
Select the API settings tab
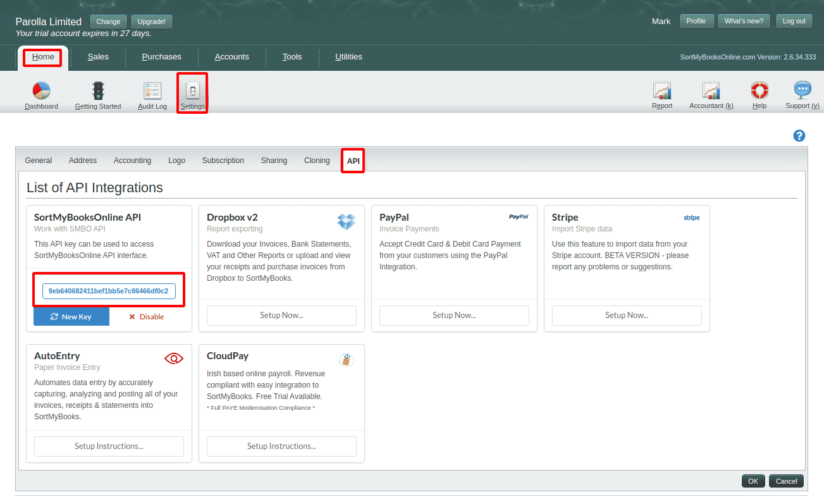pos(353,161)
